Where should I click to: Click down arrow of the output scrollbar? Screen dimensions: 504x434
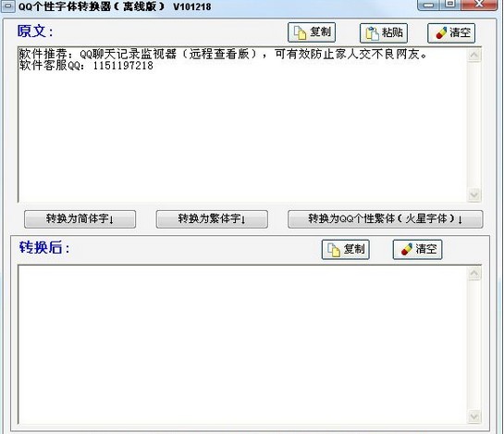474,416
